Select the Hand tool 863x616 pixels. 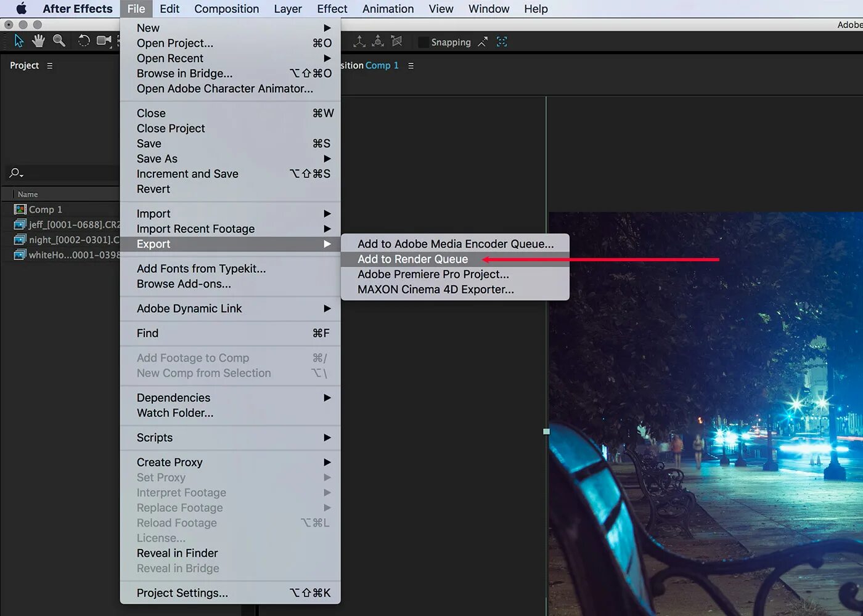39,41
